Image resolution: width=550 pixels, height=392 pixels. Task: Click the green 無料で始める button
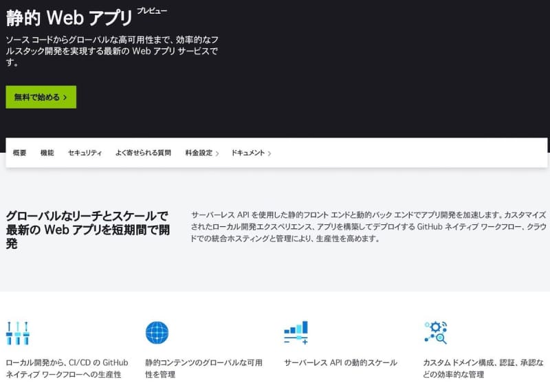click(41, 97)
